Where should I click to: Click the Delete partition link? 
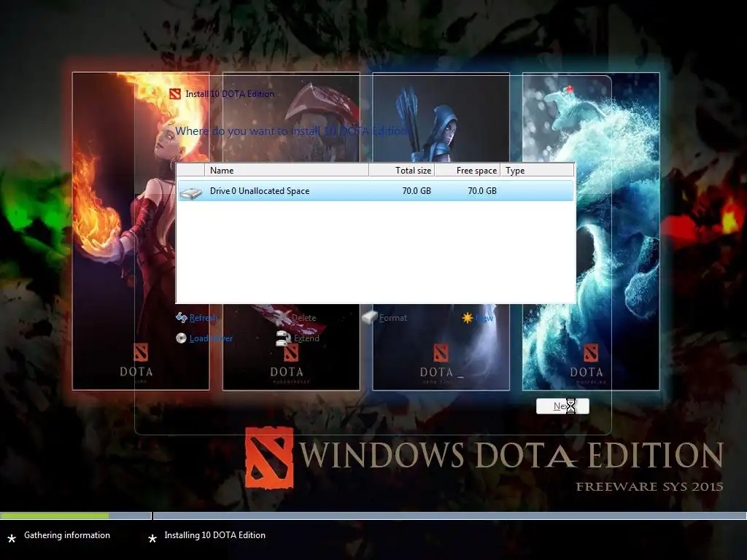click(303, 318)
